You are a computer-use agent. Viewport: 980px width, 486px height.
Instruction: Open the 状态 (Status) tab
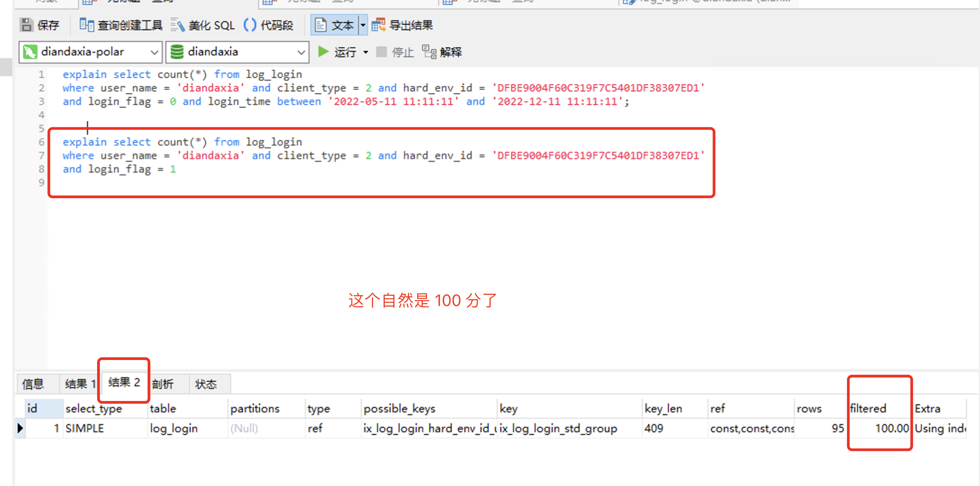(206, 384)
